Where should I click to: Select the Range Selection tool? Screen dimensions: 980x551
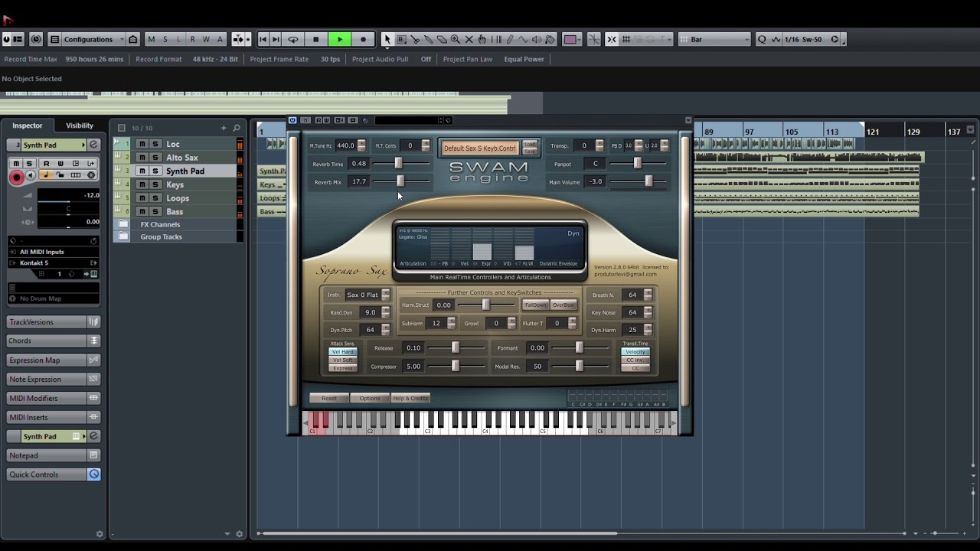pos(401,40)
